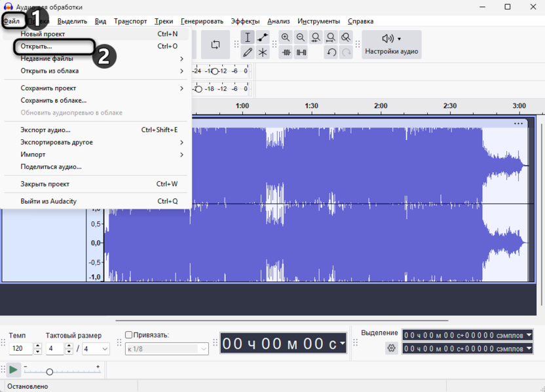
Task: Increase tempo with up stepper arrow
Action: click(38, 346)
